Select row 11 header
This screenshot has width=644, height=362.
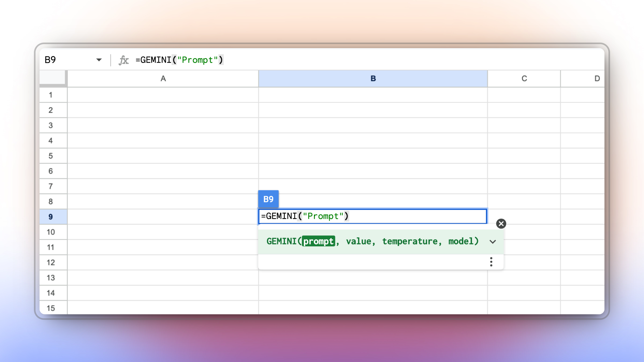53,247
